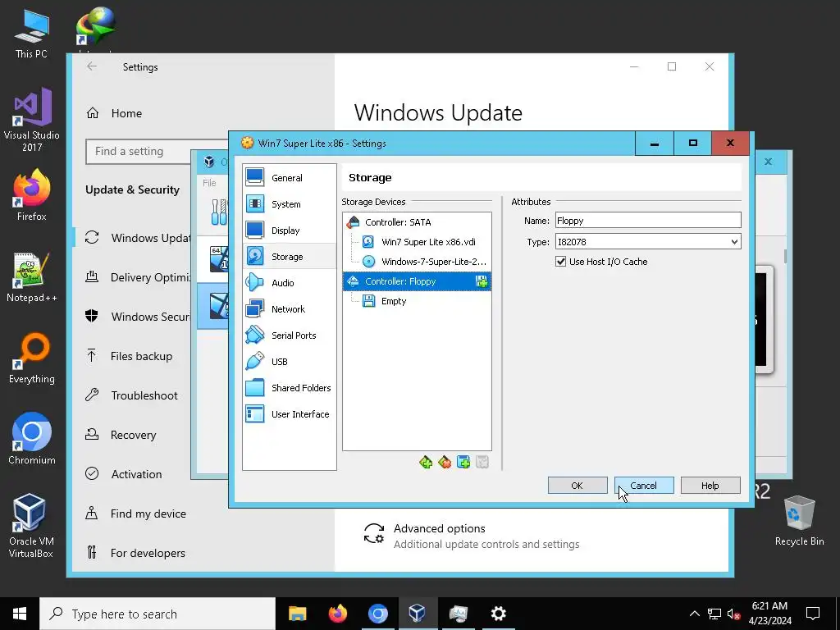Open the Shared Folders category

(290, 388)
